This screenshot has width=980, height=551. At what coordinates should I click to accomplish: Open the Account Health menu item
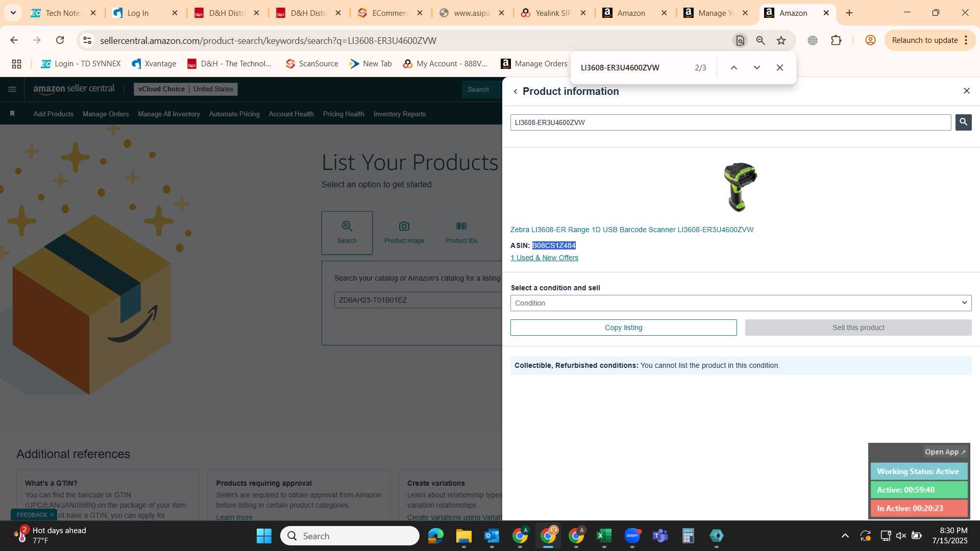click(x=291, y=114)
